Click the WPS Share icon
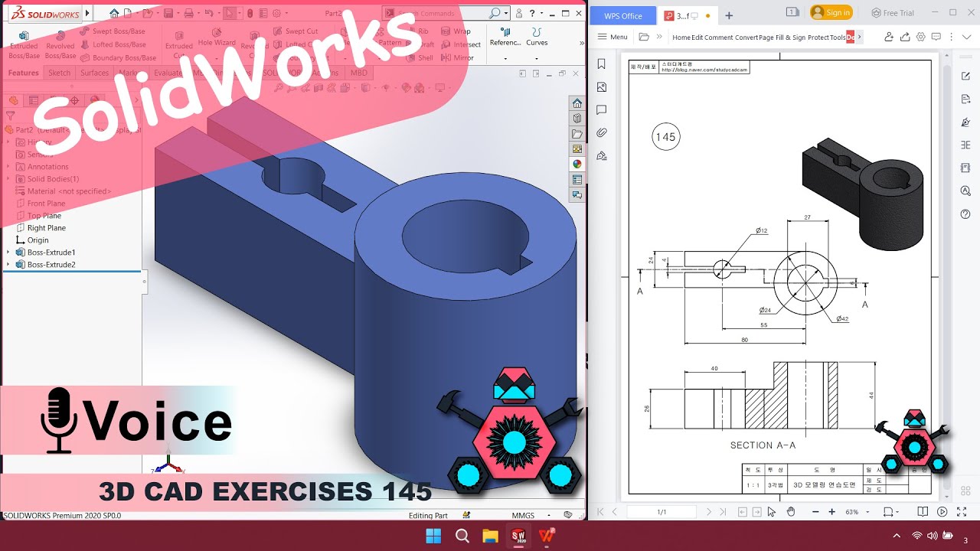Screen dimensions: 980x551 coord(905,37)
